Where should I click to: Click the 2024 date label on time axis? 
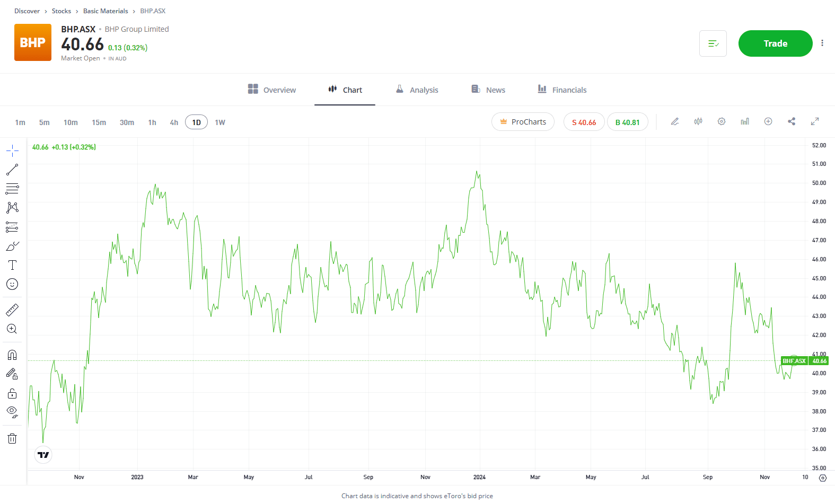[479, 477]
